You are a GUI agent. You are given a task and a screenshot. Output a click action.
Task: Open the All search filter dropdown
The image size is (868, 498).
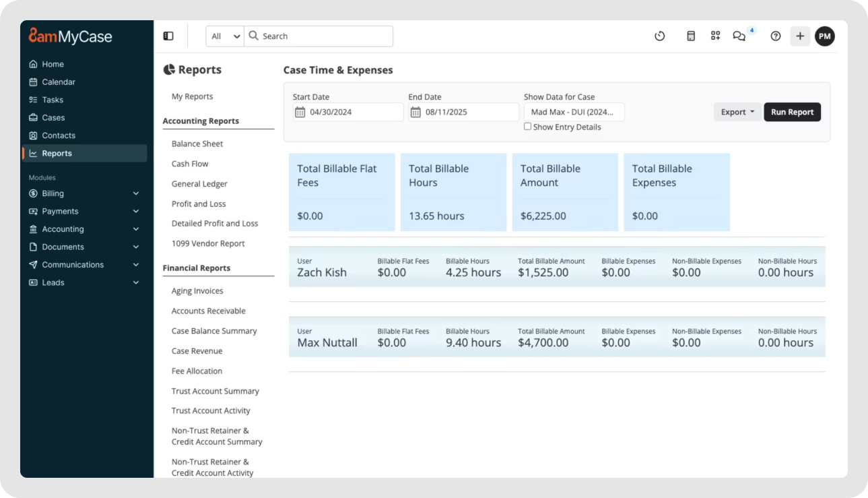[224, 36]
